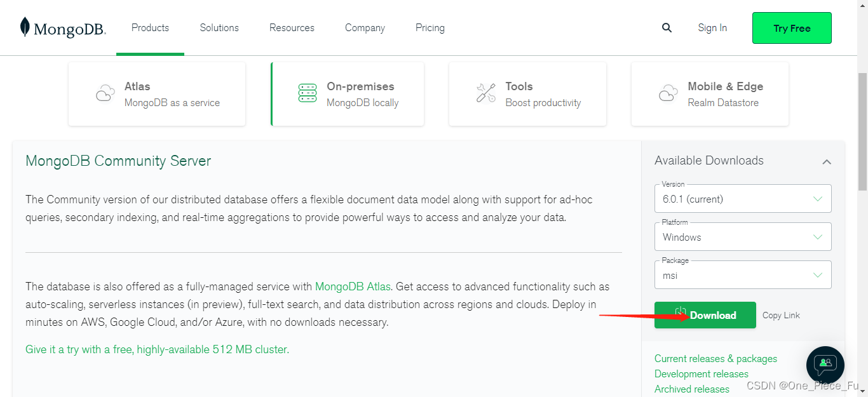The height and width of the screenshot is (397, 868).
Task: Open Development releases link
Action: coord(702,374)
